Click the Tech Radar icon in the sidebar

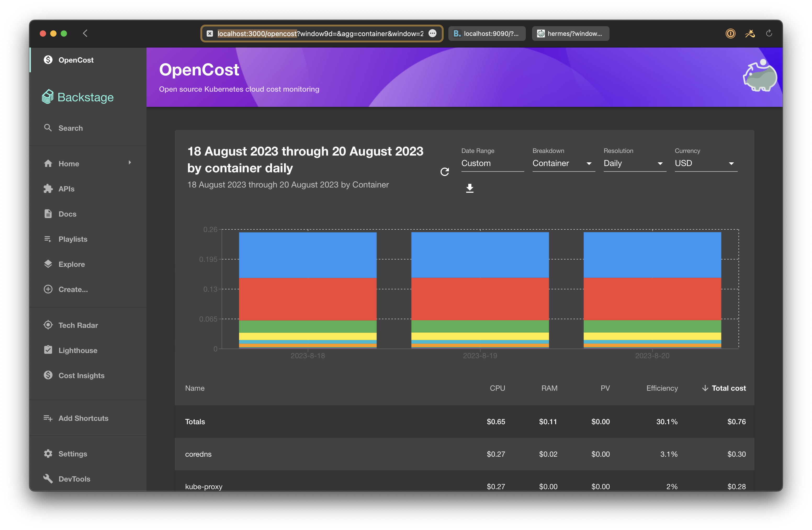48,325
